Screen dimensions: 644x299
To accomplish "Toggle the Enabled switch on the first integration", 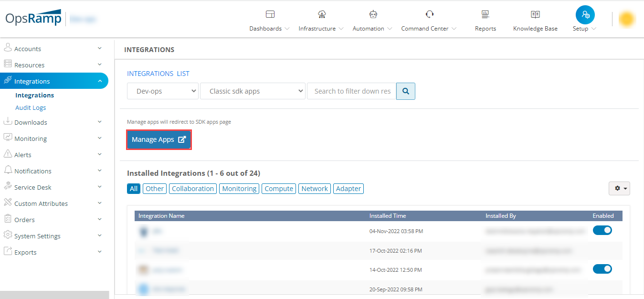I will coord(602,230).
